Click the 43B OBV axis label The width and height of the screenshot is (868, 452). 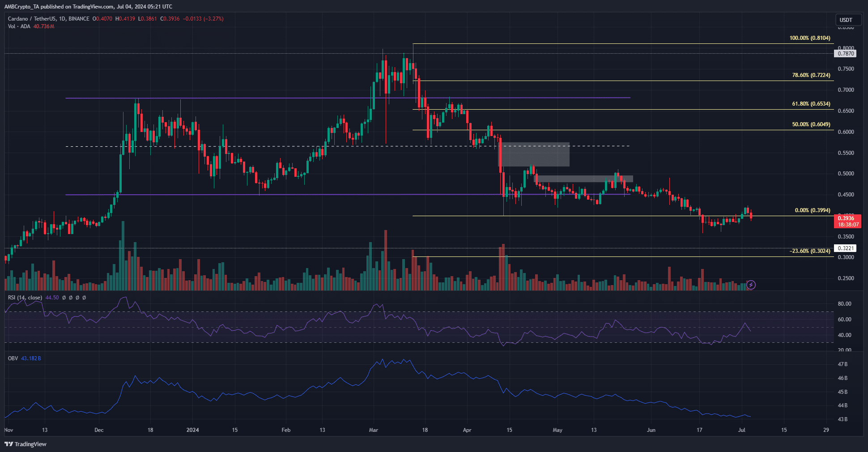click(842, 419)
